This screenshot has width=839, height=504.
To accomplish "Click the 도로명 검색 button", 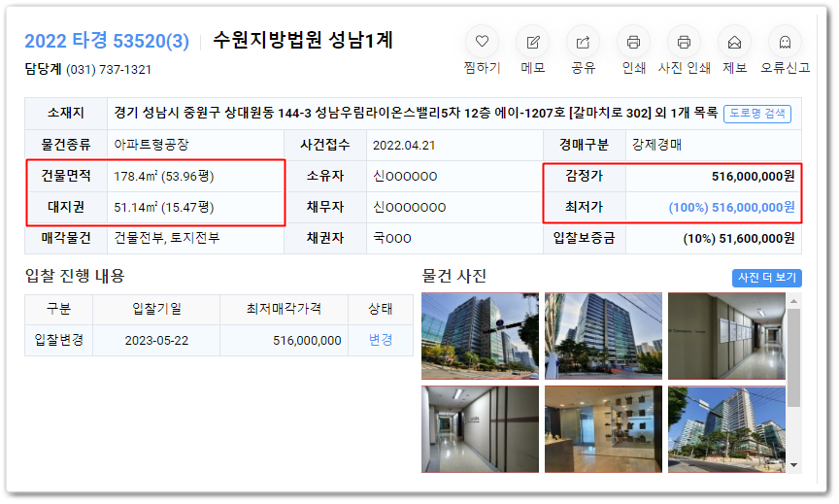I will point(757,114).
